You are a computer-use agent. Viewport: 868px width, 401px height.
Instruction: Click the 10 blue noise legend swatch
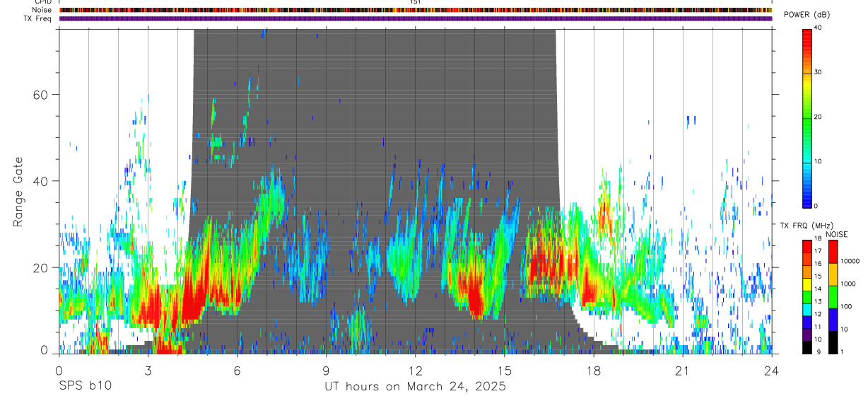[833, 320]
